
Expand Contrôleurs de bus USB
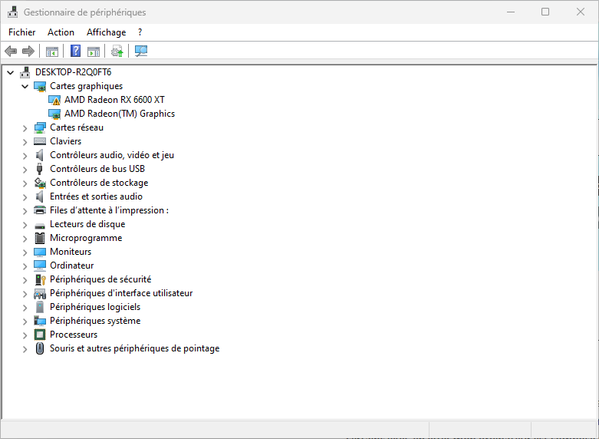click(25, 169)
